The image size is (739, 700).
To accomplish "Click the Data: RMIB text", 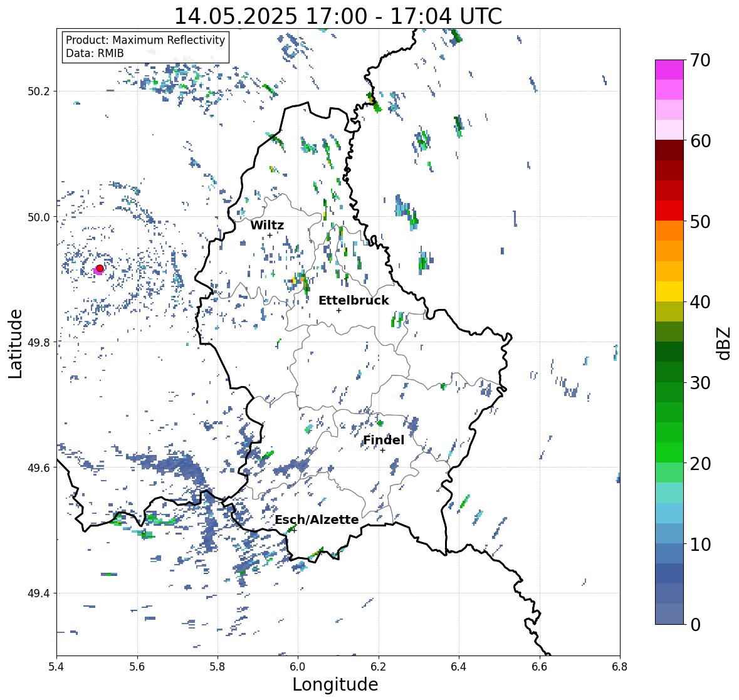I will point(95,53).
